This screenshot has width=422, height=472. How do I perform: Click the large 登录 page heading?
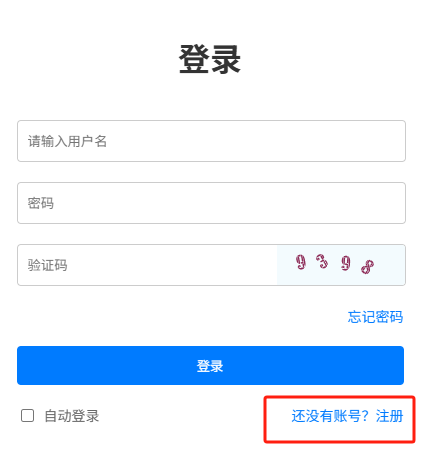pos(210,60)
